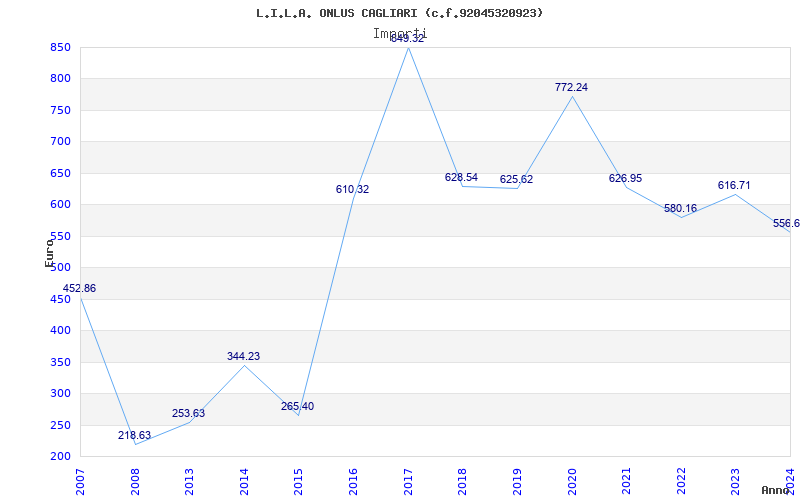Select the x-axis year 2008
The height and width of the screenshot is (500, 800).
[135, 481]
